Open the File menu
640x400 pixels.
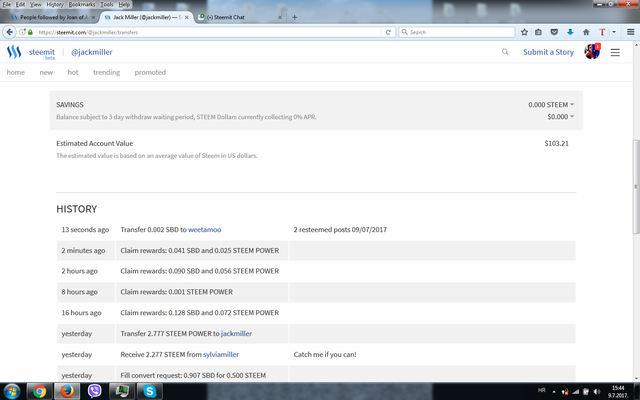(7, 4)
